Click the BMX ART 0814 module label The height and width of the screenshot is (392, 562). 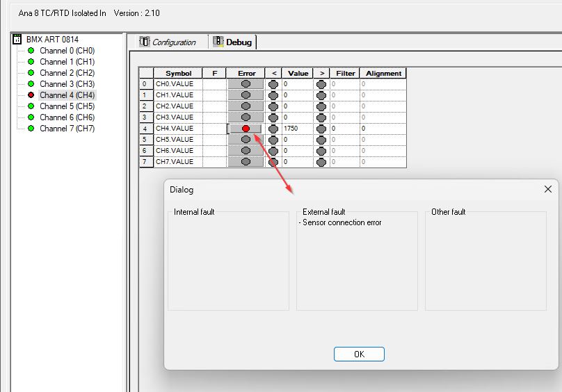point(52,40)
